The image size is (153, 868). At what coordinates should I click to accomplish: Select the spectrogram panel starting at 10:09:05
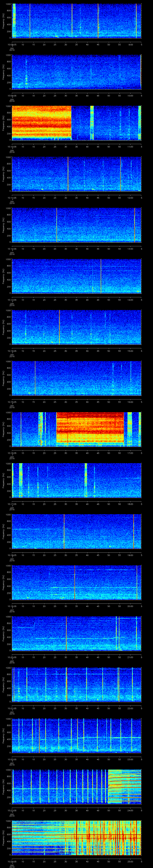(77, 72)
